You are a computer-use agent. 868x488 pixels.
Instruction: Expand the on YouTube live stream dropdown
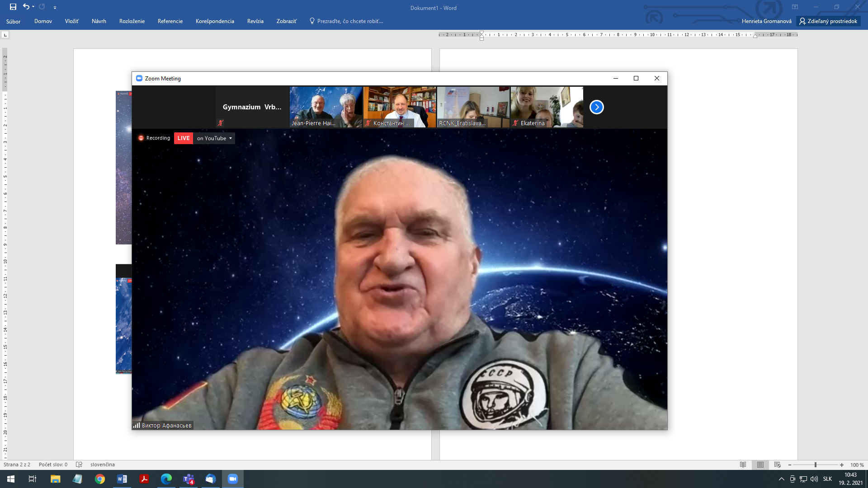tap(214, 138)
